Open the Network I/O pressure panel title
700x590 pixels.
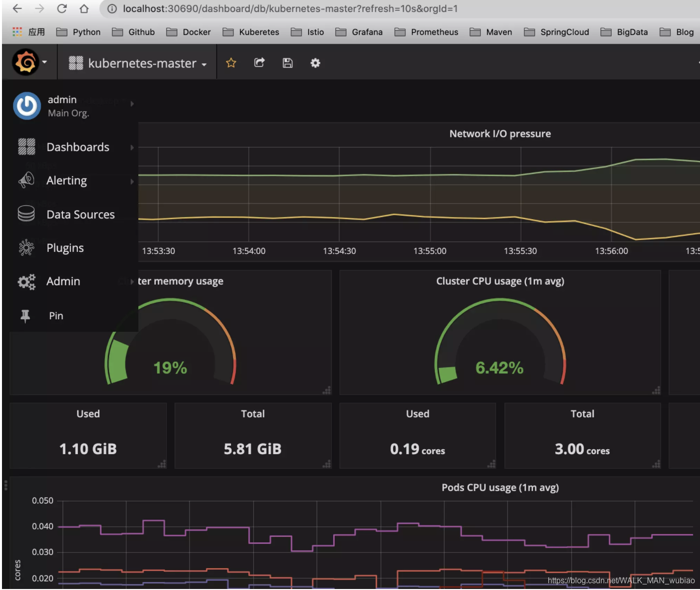tap(500, 133)
